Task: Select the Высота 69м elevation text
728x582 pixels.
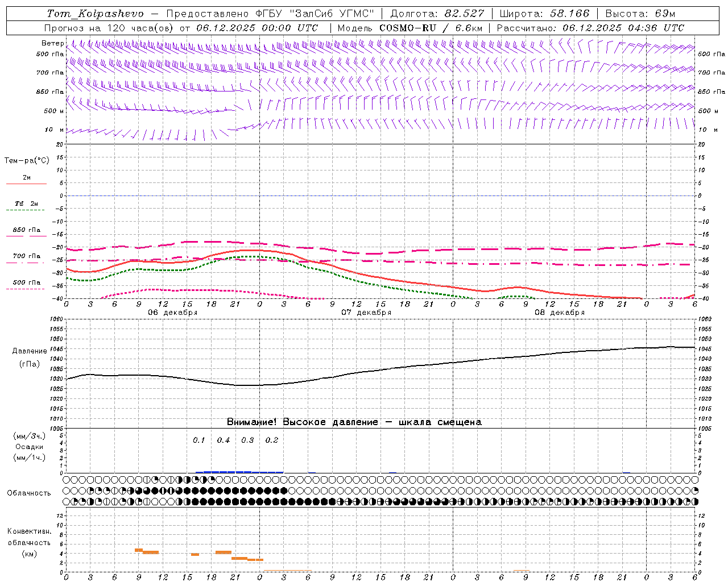Action: [x=640, y=14]
